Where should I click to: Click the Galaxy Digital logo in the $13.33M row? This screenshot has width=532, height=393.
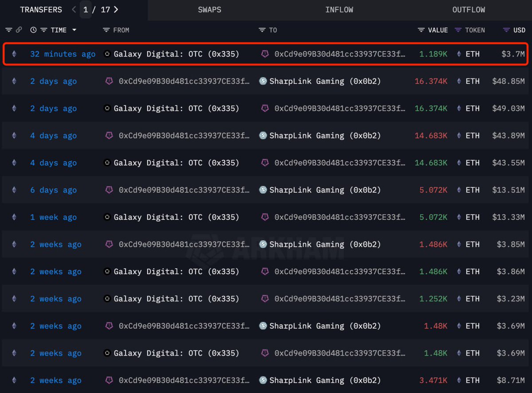107,217
